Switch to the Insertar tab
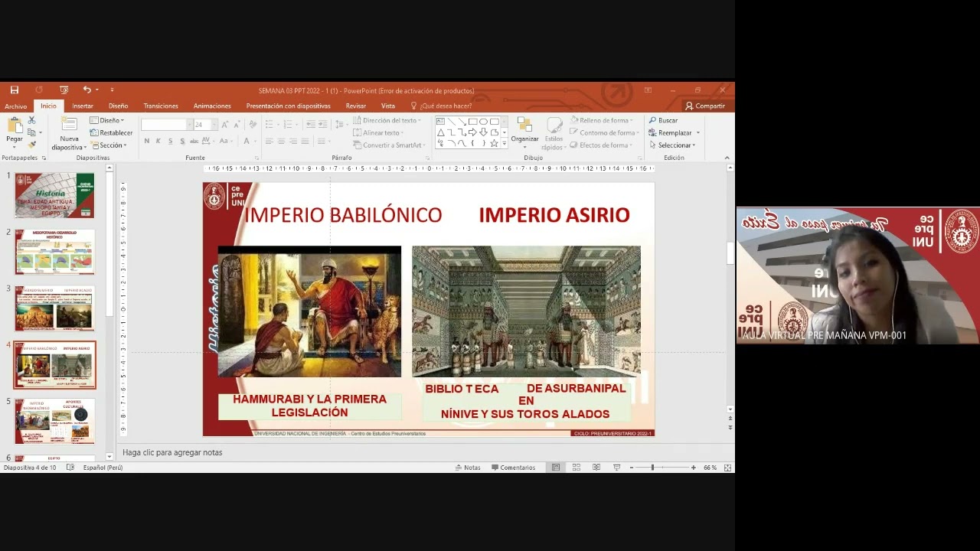The width and height of the screenshot is (980, 551). [x=83, y=106]
